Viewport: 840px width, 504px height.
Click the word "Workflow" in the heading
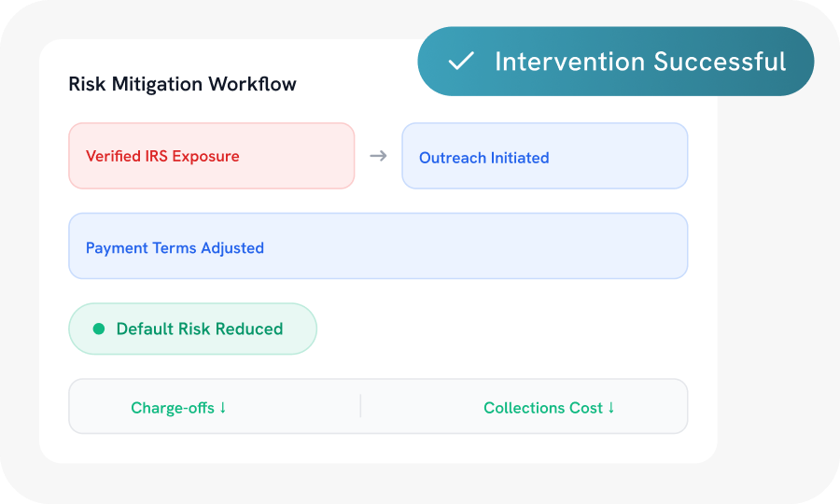(252, 84)
